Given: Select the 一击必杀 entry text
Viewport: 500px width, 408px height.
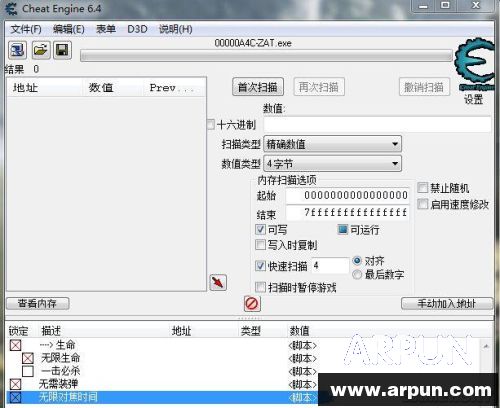Looking at the screenshot, I should (61, 371).
